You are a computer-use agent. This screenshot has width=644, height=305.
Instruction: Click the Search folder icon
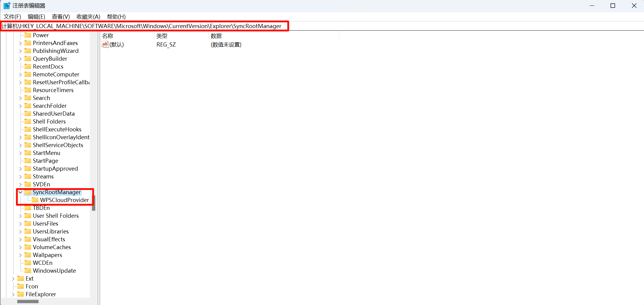pyautogui.click(x=28, y=98)
